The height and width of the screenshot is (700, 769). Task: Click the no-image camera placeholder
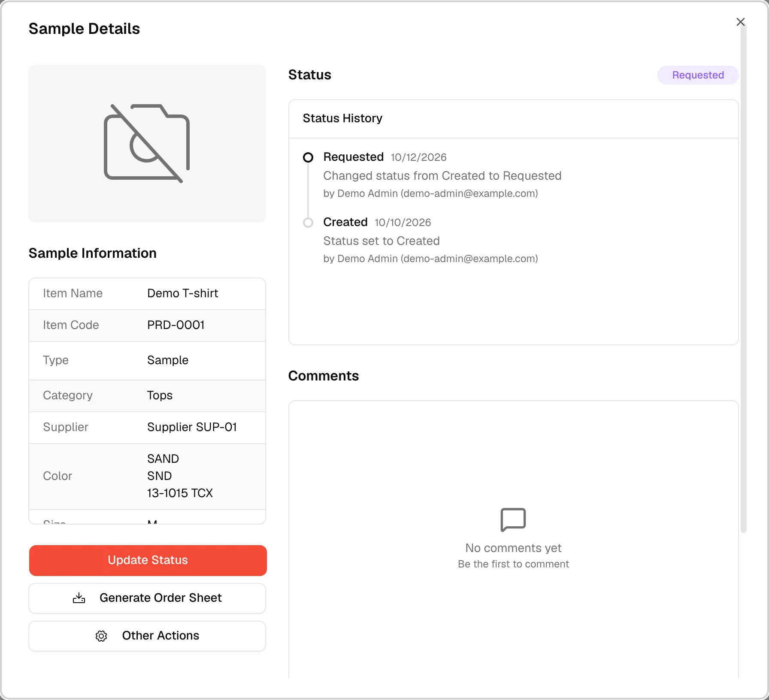point(147,143)
